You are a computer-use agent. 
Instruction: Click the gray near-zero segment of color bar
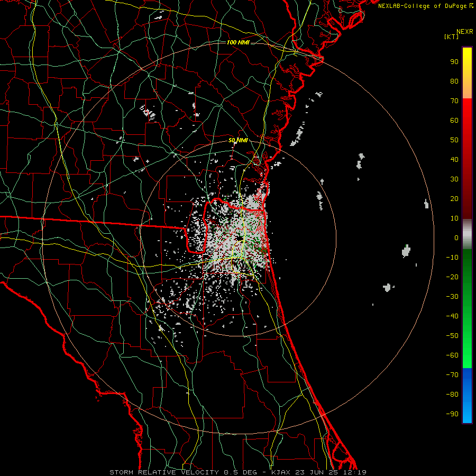coord(467,234)
